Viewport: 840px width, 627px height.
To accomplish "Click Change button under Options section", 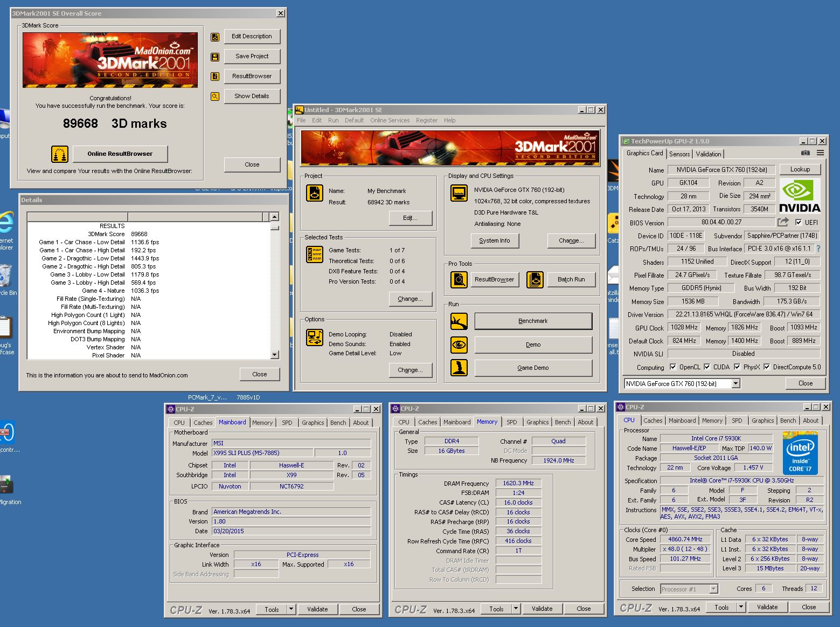I will coord(411,370).
